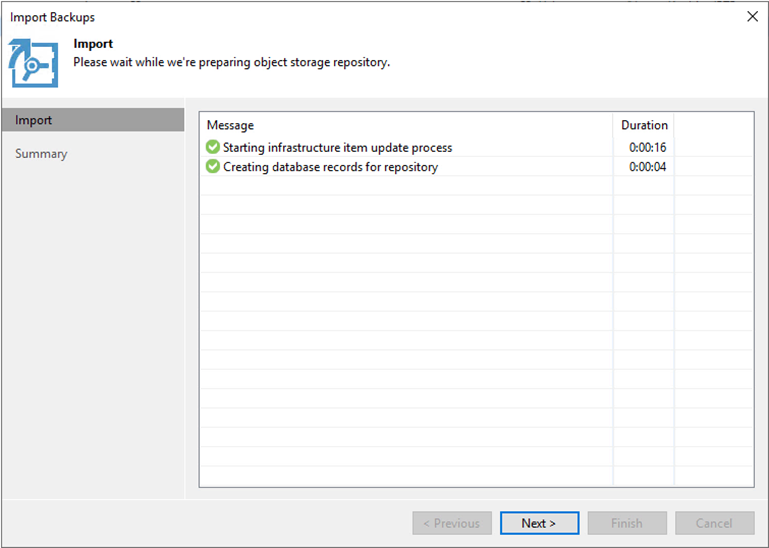Click the bold Import heading
Screen dimensions: 769x548
(x=93, y=44)
